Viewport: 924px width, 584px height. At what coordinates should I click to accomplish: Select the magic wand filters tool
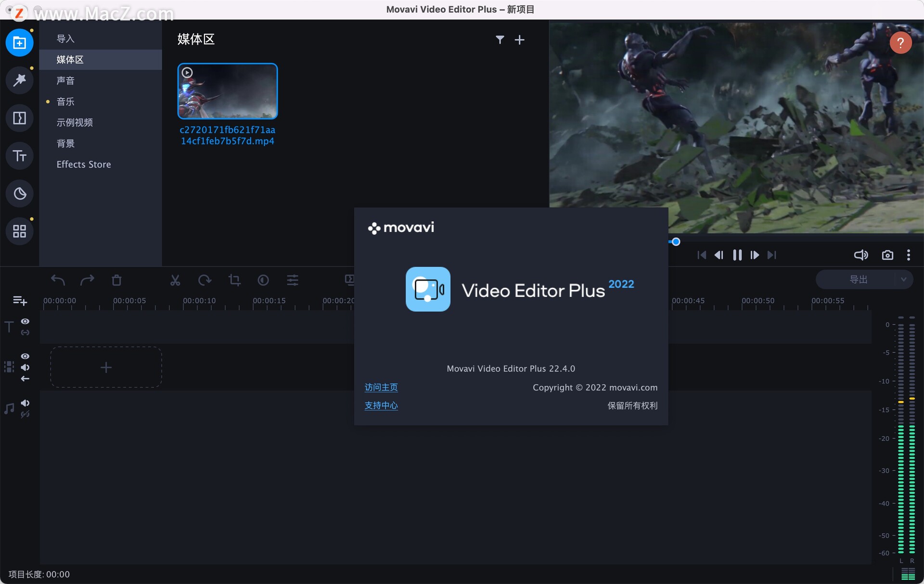19,80
